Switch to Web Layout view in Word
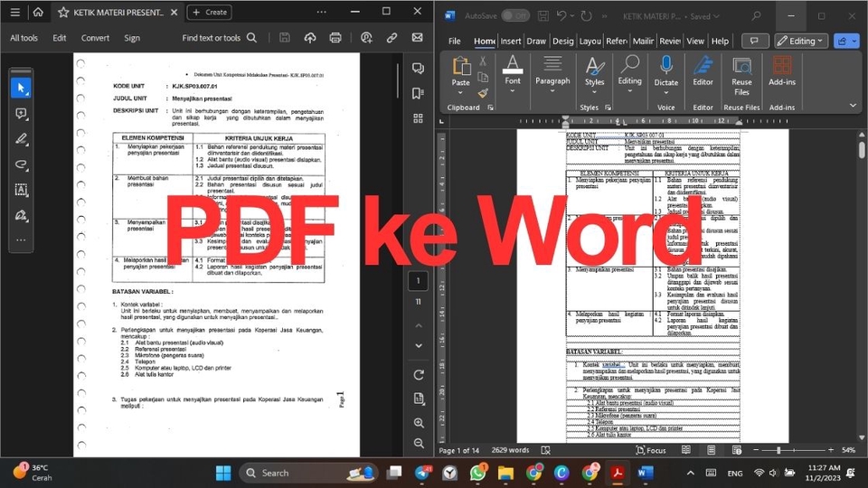The image size is (868, 488). point(737,450)
